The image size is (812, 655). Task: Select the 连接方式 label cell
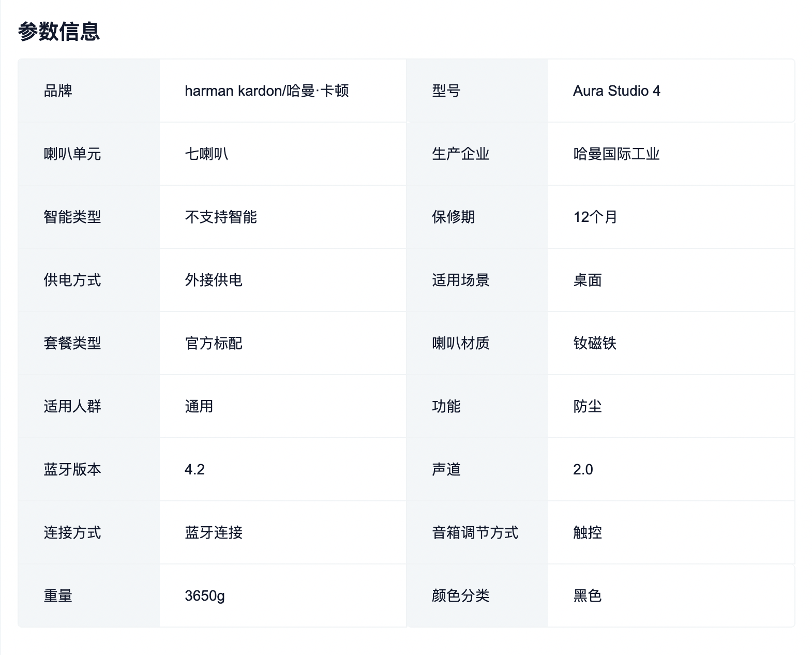click(x=89, y=533)
